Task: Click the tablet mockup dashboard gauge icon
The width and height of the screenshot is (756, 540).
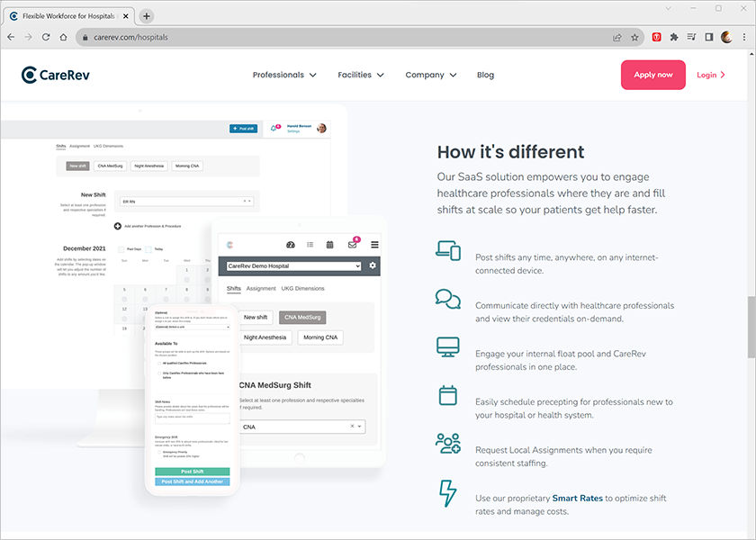Action: click(290, 245)
